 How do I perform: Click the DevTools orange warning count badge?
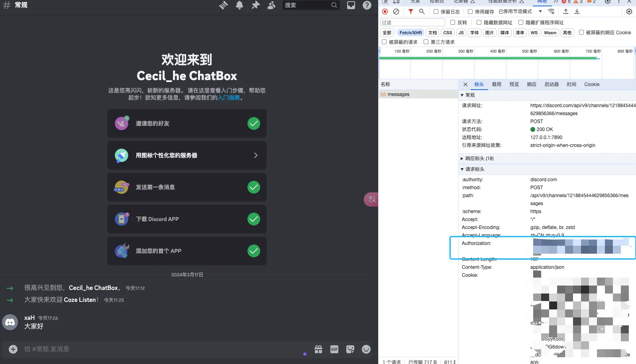(578, 2)
